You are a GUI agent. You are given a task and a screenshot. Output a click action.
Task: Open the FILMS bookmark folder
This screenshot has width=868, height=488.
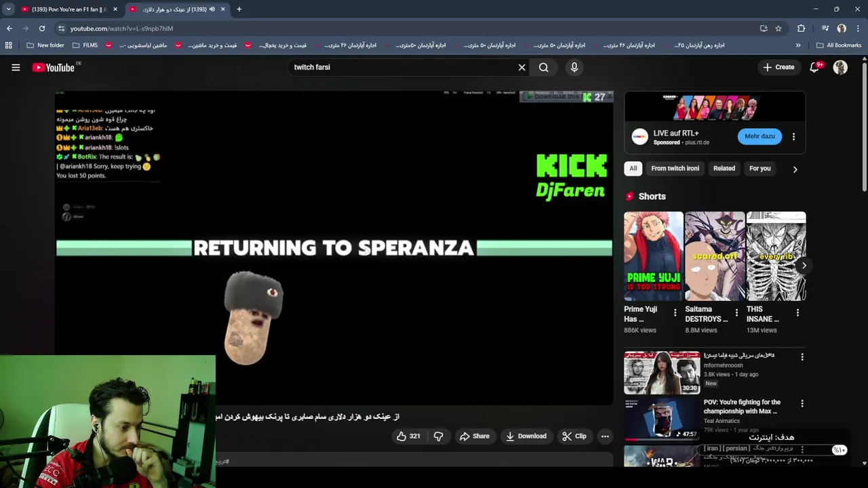85,45
